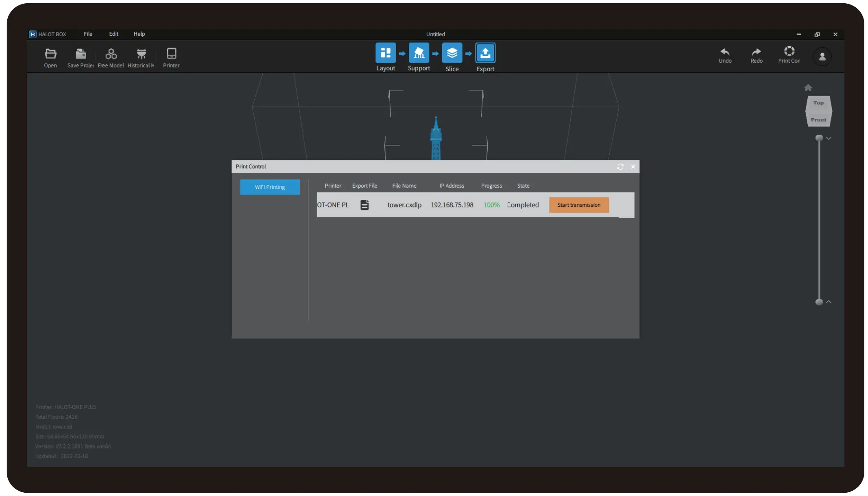The image size is (868, 496).
Task: Go to the Slice step
Action: [452, 53]
